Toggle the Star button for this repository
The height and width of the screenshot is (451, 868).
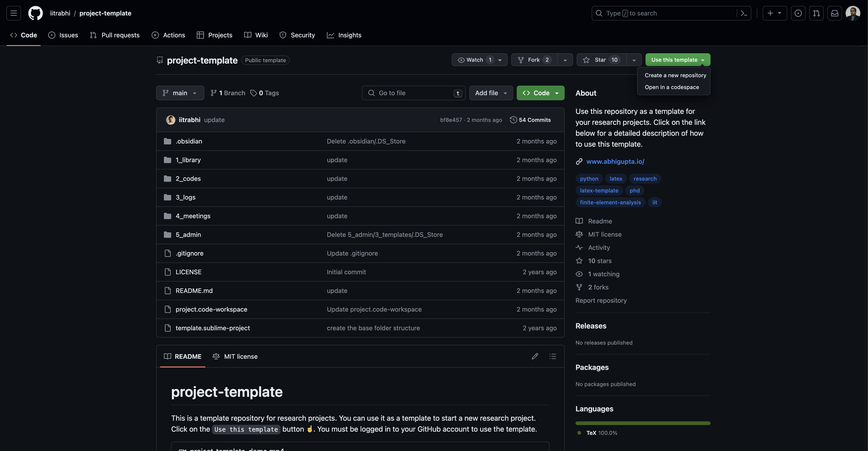tap(601, 60)
